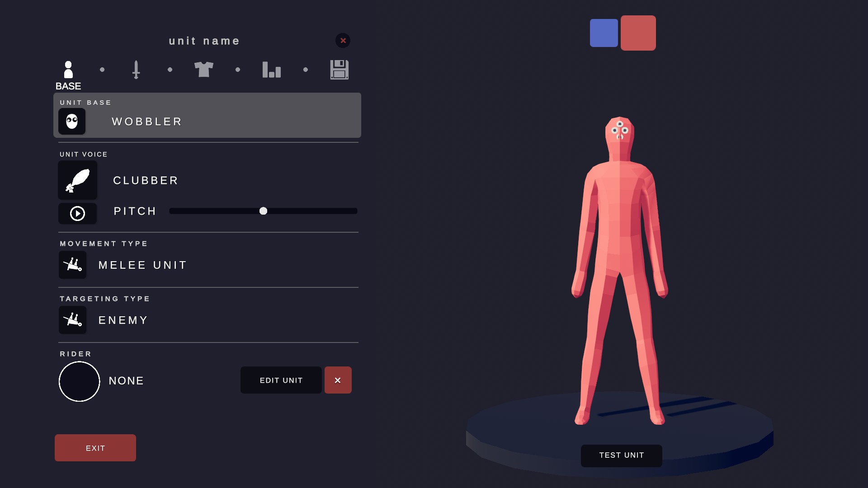Open the Wobbler unit base selector
The height and width of the screenshot is (488, 868).
(147, 122)
